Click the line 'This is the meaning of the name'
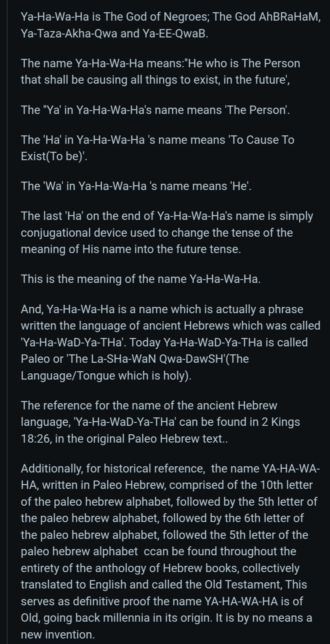The image size is (330, 644). [x=141, y=279]
